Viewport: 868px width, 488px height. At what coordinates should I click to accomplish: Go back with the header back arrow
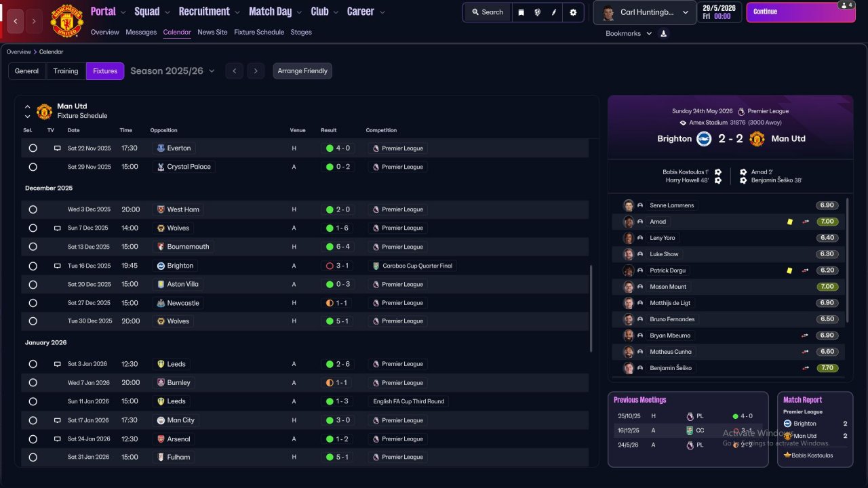coord(15,22)
